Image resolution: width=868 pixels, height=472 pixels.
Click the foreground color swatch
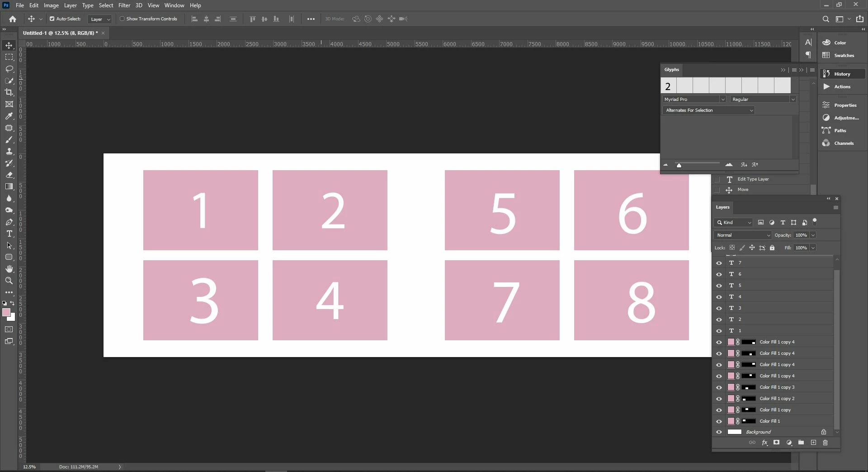(x=6, y=312)
